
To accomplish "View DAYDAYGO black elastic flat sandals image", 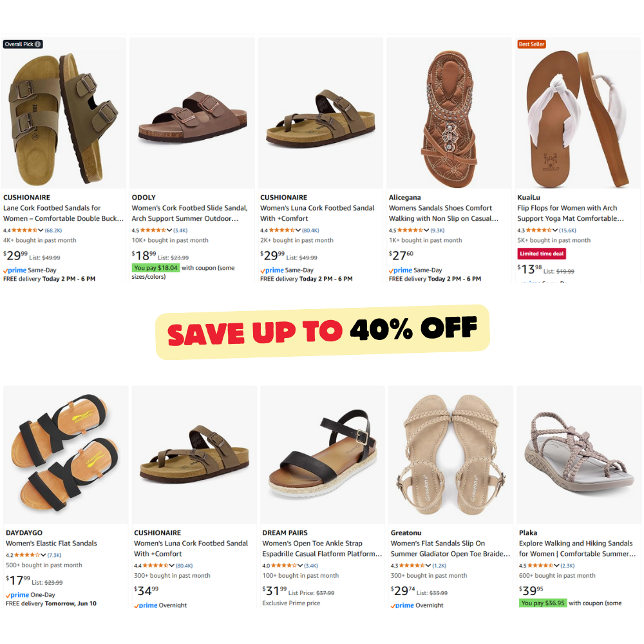I will pos(66,454).
